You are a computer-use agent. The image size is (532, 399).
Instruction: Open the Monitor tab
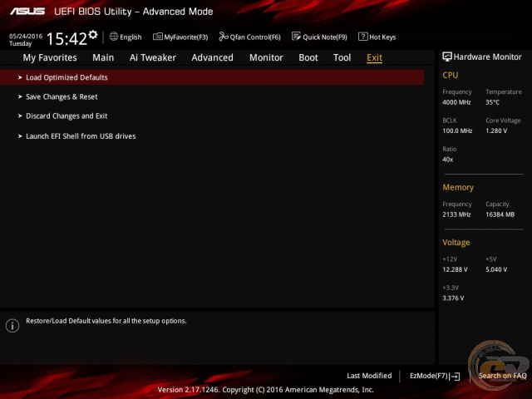point(266,57)
